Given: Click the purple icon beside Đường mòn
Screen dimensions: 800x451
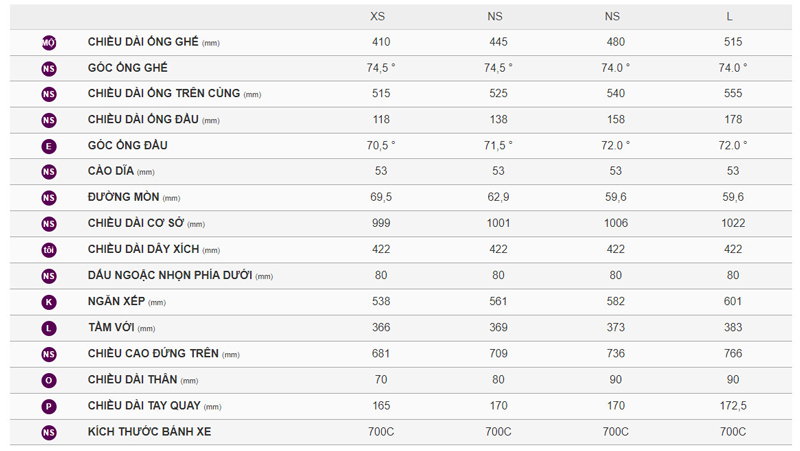Looking at the screenshot, I should [49, 198].
